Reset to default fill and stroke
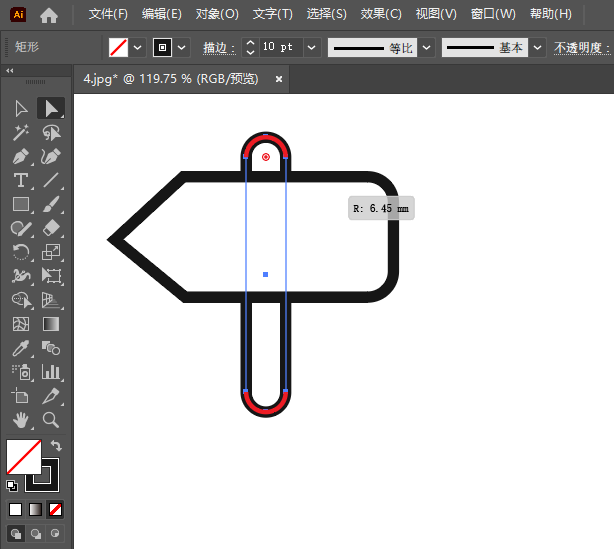 click(x=12, y=486)
